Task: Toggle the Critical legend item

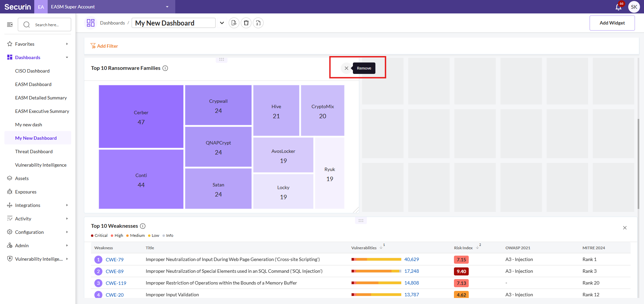Action: tap(99, 235)
